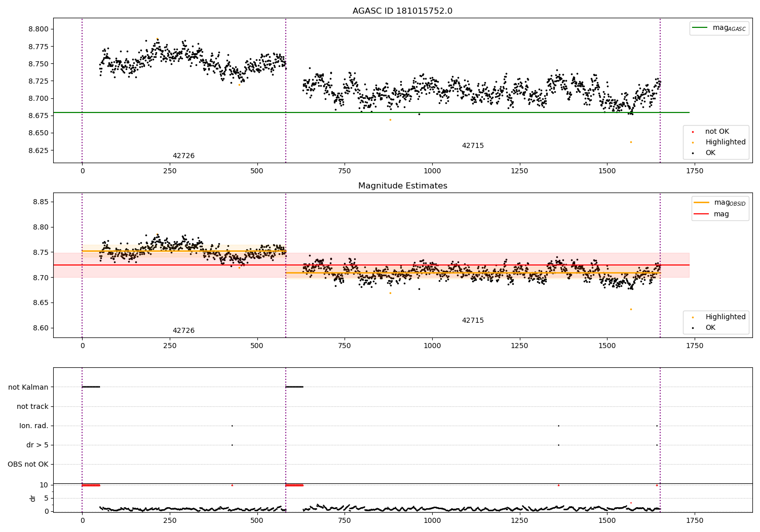
Task: Click the 8.70 y-axis tick label
Action: pos(41,278)
